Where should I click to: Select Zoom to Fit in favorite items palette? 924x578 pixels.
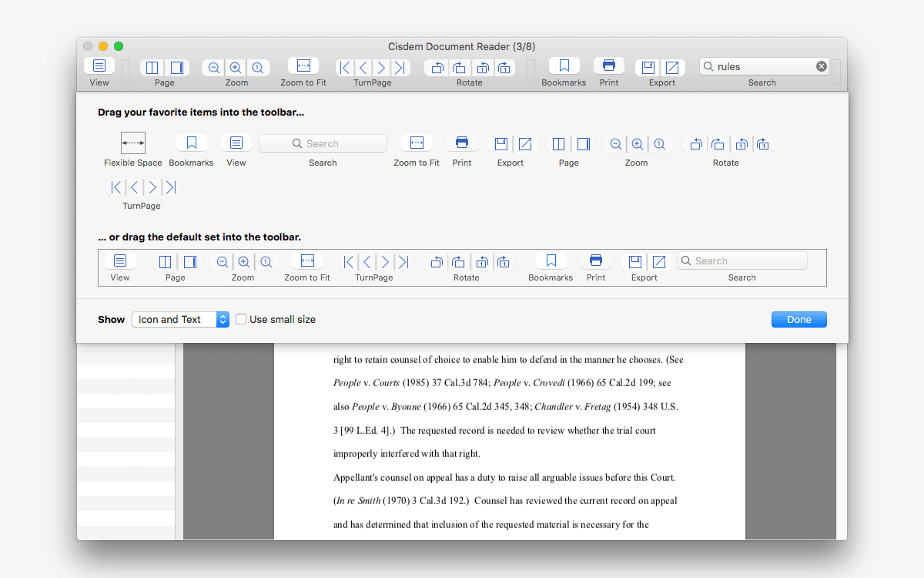click(x=417, y=143)
